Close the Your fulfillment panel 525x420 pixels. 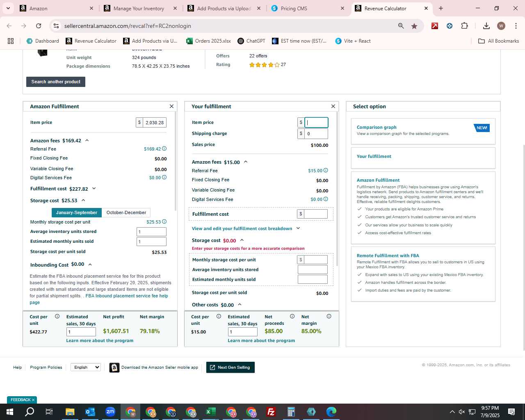(333, 106)
